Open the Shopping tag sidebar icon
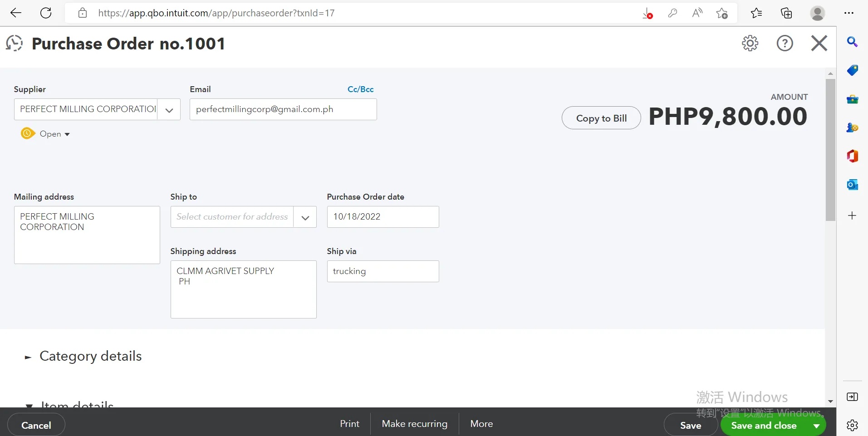 click(853, 70)
